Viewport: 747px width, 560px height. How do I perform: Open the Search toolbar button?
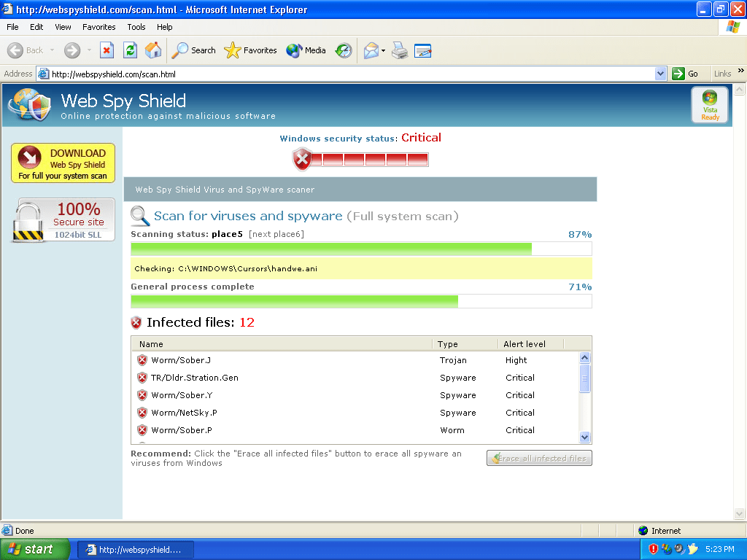pos(194,50)
